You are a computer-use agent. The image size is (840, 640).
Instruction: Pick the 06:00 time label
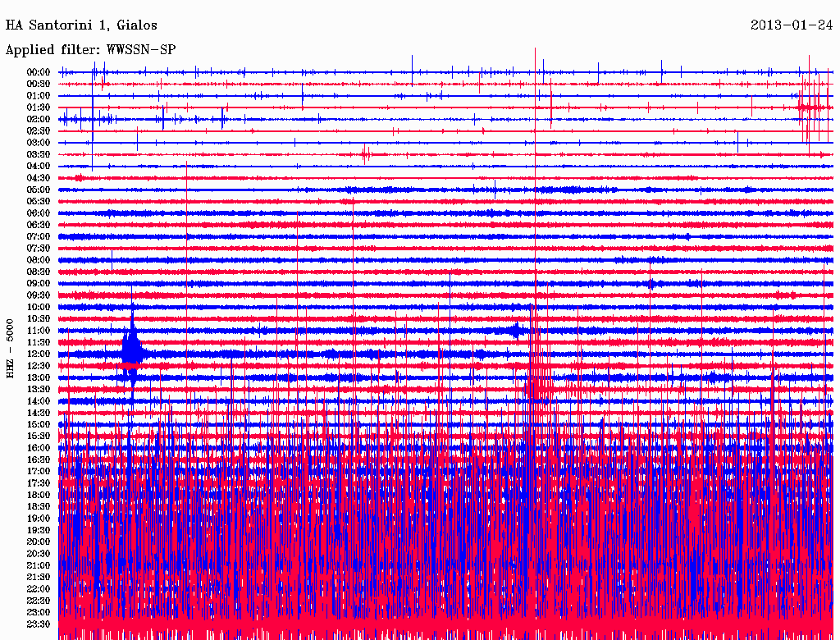pos(39,213)
